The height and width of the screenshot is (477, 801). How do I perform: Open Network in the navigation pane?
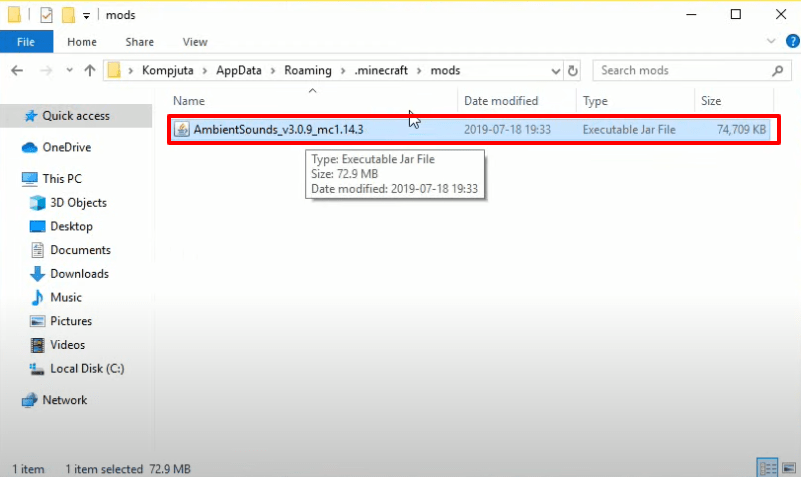coord(64,400)
